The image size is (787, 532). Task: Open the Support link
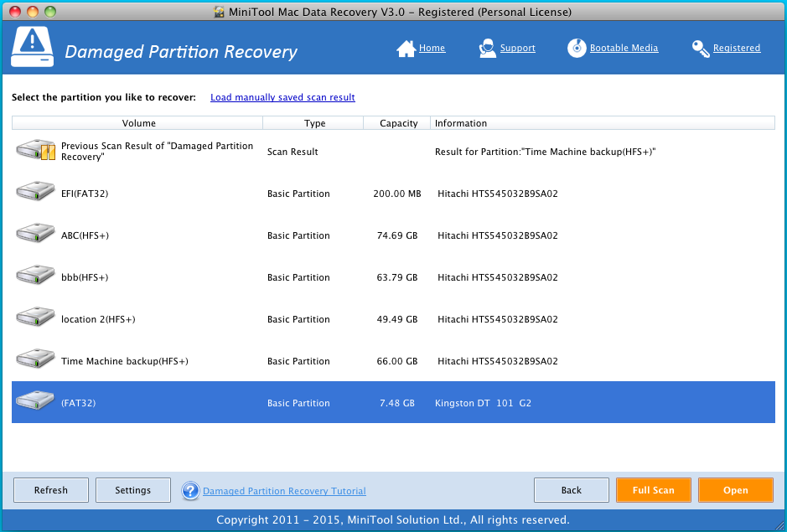click(x=517, y=49)
